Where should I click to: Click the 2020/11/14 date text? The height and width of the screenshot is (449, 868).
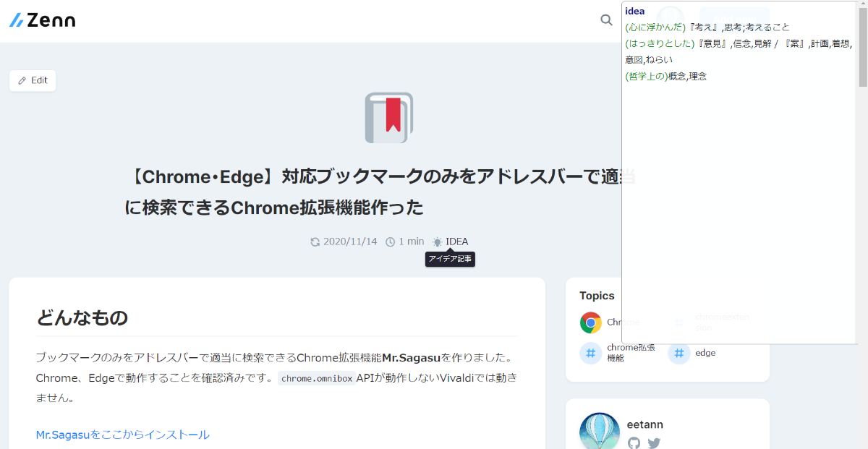coord(350,241)
